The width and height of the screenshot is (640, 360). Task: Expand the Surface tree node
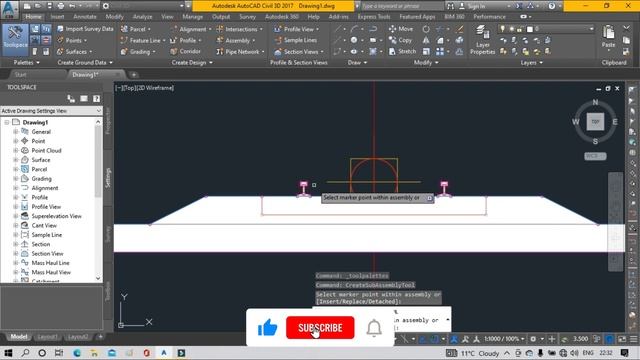tap(16, 160)
